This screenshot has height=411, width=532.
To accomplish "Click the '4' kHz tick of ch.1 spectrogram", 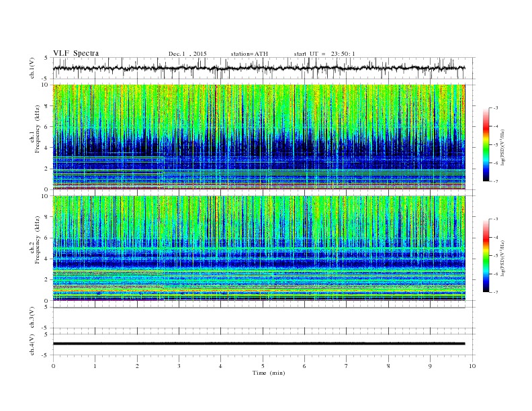I will pyautogui.click(x=46, y=148).
